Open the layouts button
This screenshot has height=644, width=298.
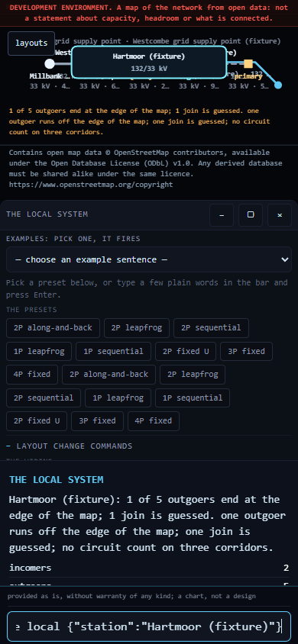click(31, 43)
